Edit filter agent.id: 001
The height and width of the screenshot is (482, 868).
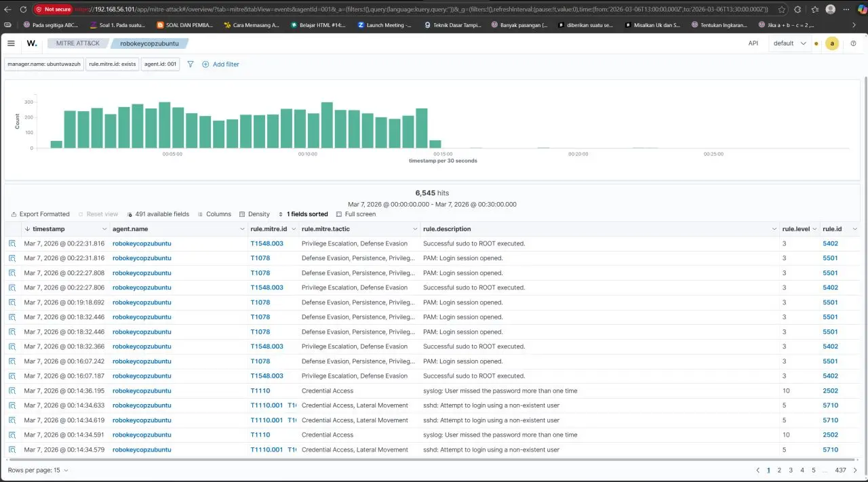[x=161, y=64]
